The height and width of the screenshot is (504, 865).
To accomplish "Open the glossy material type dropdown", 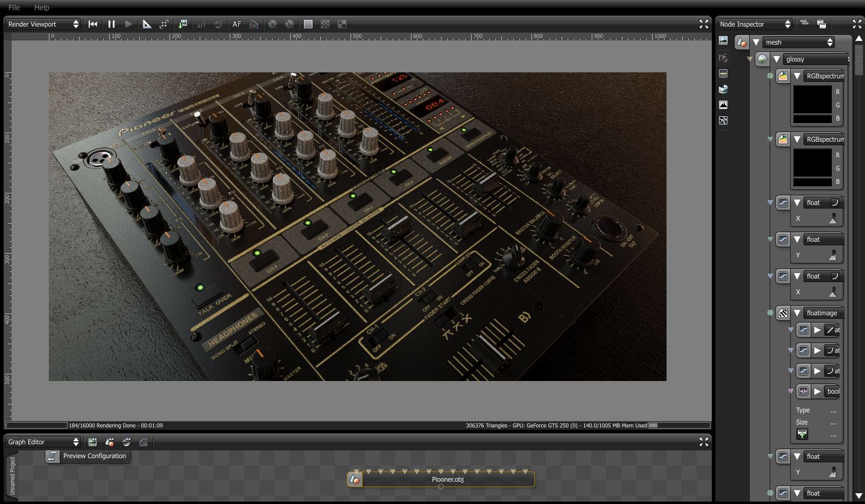I will pos(816,59).
